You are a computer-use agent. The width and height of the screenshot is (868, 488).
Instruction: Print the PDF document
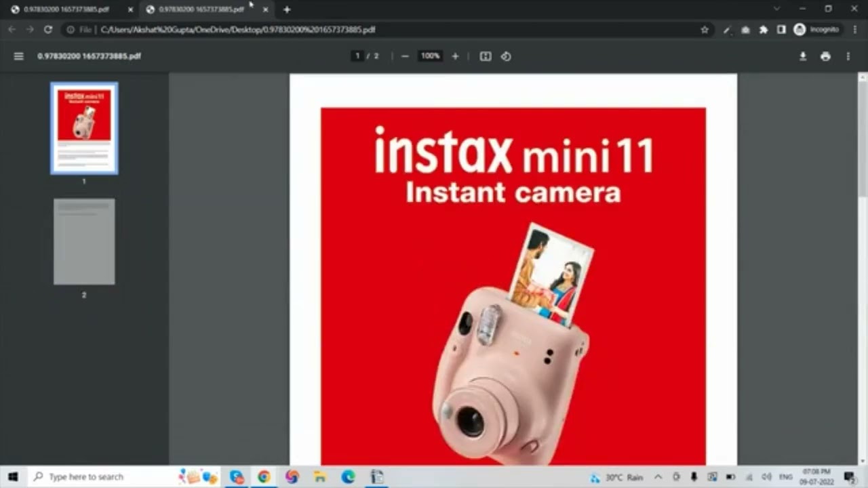tap(825, 56)
